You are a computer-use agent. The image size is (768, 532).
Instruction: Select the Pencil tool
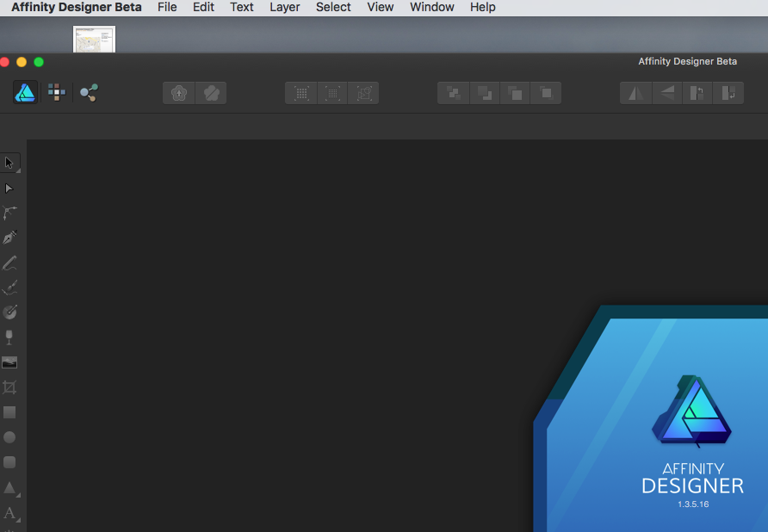pos(9,263)
